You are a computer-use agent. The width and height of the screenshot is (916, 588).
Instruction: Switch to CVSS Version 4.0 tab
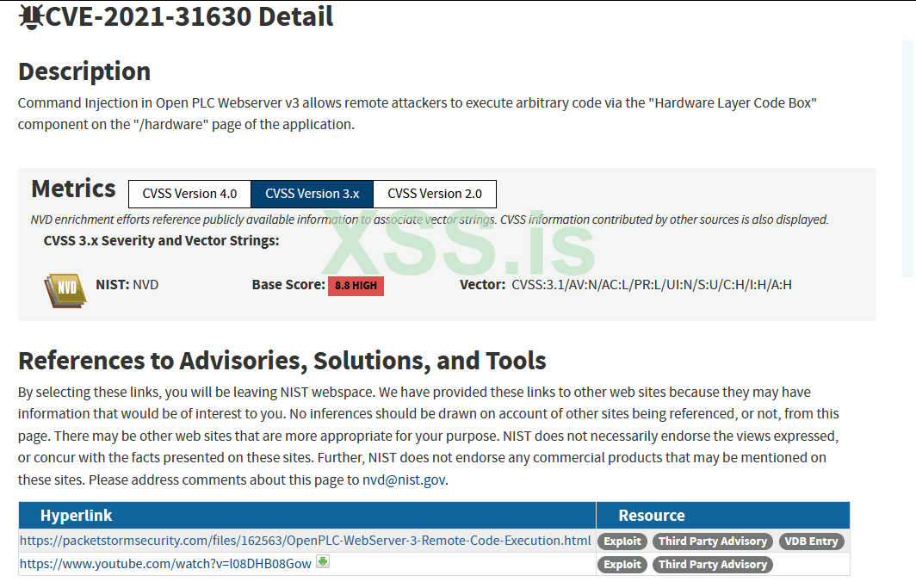coord(190,194)
